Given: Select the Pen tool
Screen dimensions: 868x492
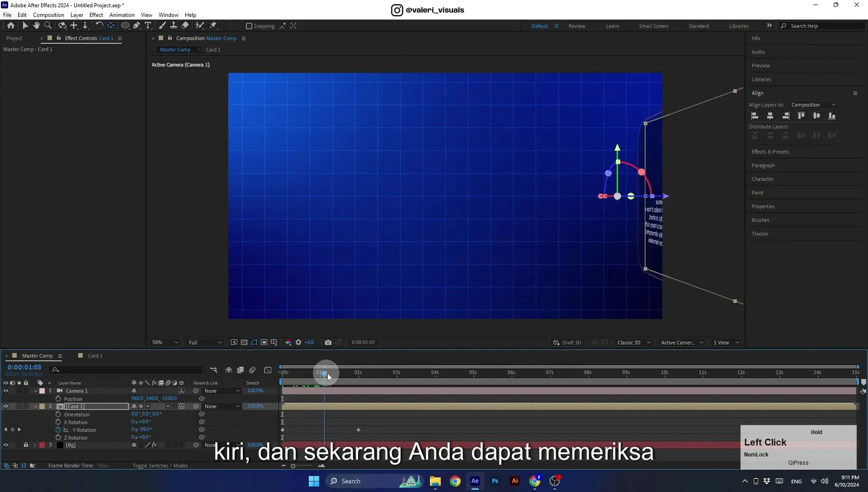Looking at the screenshot, I should click(x=137, y=26).
